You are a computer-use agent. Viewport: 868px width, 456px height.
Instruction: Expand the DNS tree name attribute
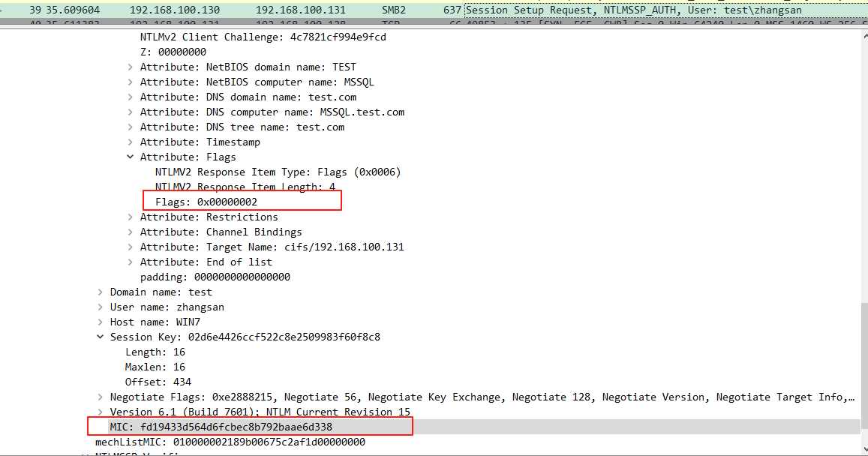point(131,127)
